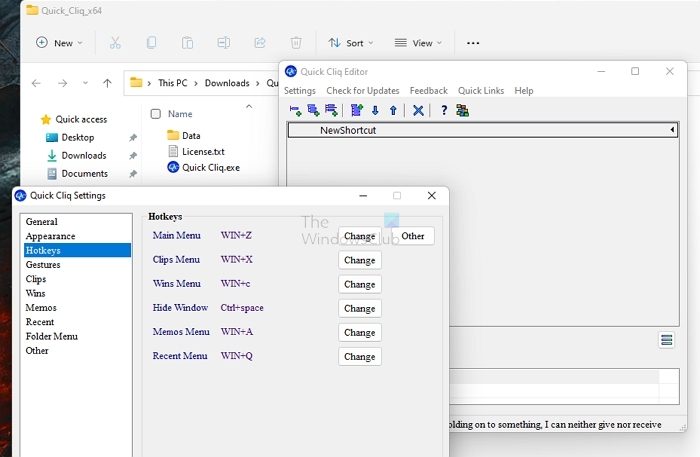The image size is (700, 457).
Task: Click Documents in Explorer sidebar
Action: (84, 173)
